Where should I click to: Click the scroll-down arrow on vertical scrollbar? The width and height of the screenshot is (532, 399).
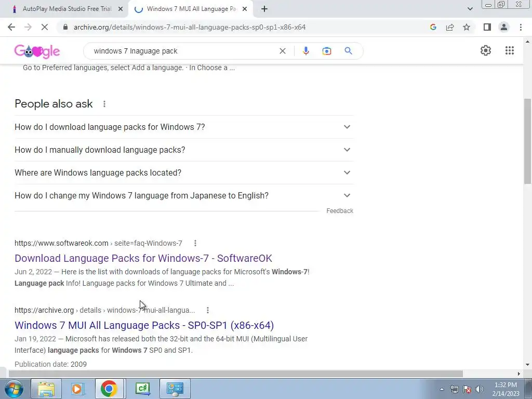(x=528, y=365)
